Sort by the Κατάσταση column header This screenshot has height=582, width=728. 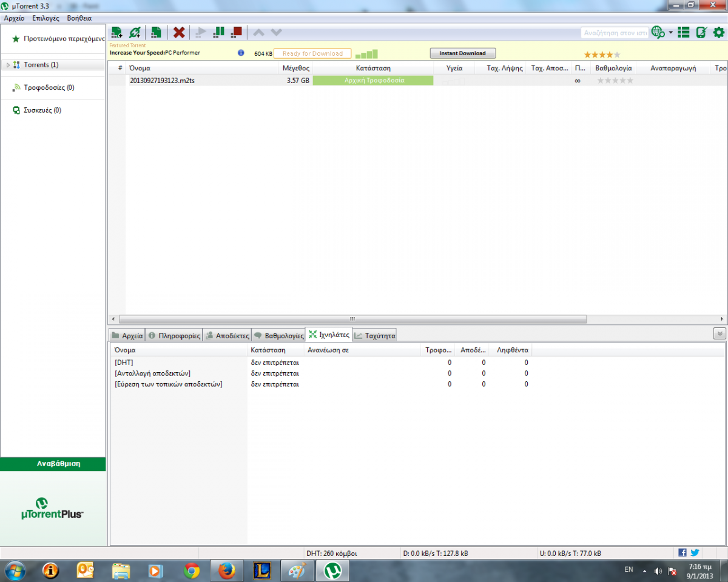[x=373, y=69]
